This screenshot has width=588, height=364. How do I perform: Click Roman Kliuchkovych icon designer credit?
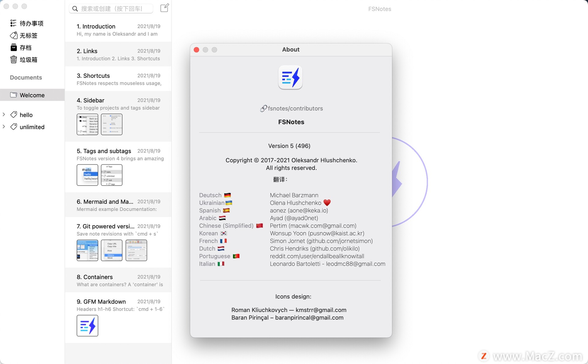[x=289, y=310]
